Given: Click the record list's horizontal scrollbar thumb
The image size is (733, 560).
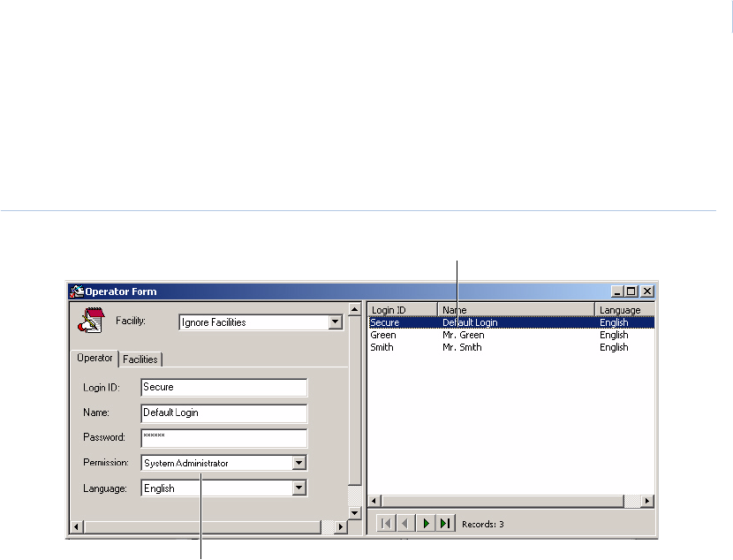Looking at the screenshot, I should pos(503,501).
